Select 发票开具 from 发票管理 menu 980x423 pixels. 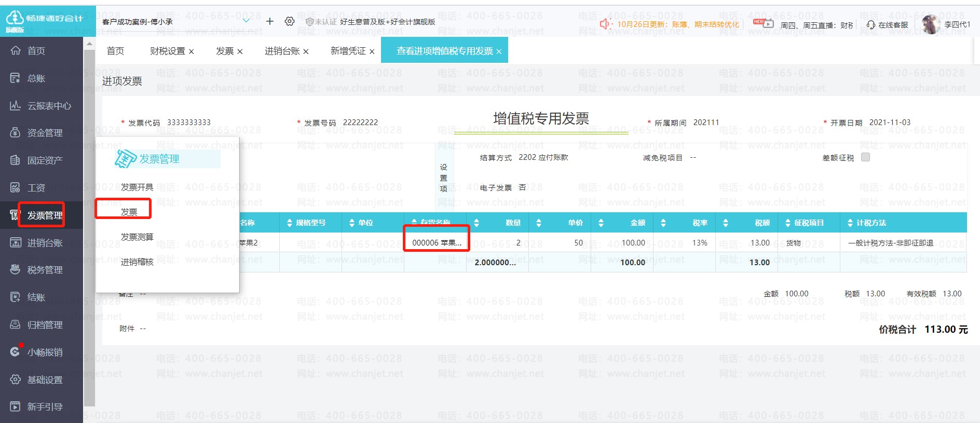[137, 187]
